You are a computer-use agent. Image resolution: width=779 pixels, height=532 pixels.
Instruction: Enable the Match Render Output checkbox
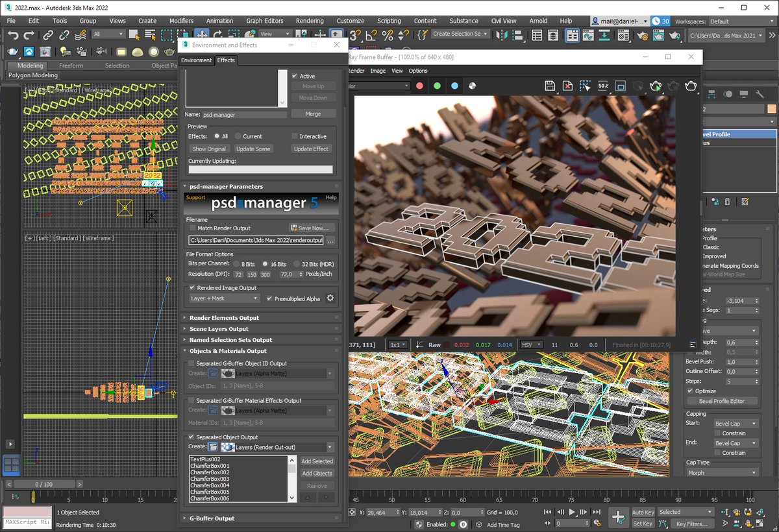[192, 228]
